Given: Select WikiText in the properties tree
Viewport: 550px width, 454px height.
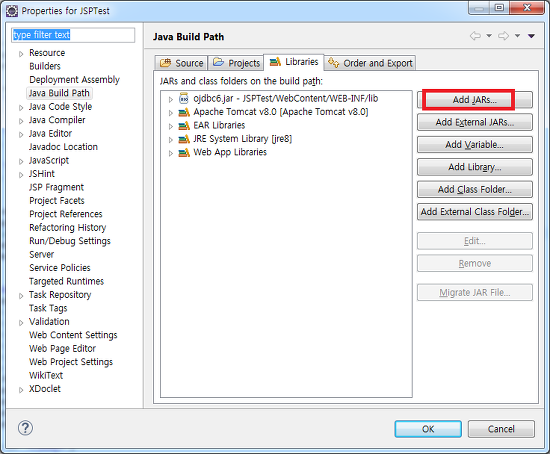Looking at the screenshot, I should point(46,375).
